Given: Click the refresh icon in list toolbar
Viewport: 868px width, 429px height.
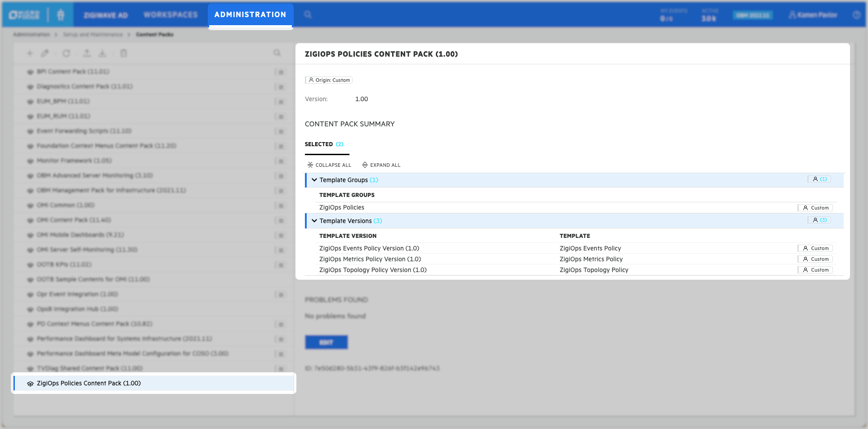Looking at the screenshot, I should 66,54.
